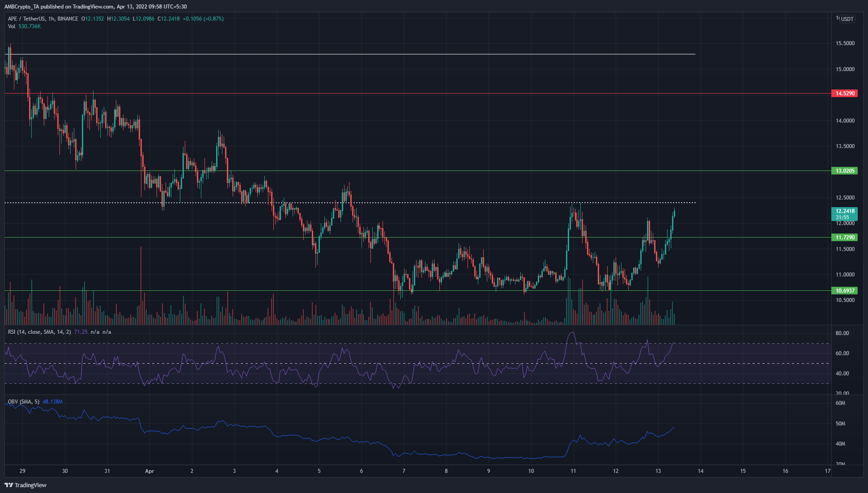The image size is (868, 493).
Task: Click the Apr 13 date on the time axis
Action: [x=658, y=471]
